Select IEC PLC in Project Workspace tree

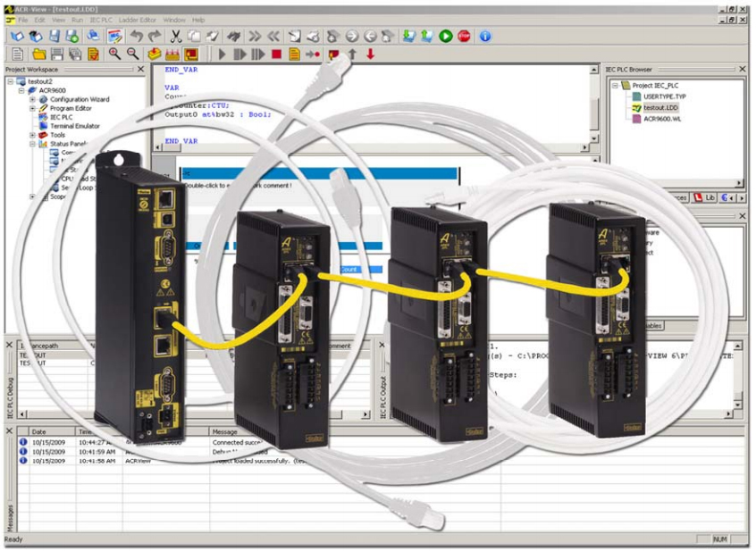[62, 117]
